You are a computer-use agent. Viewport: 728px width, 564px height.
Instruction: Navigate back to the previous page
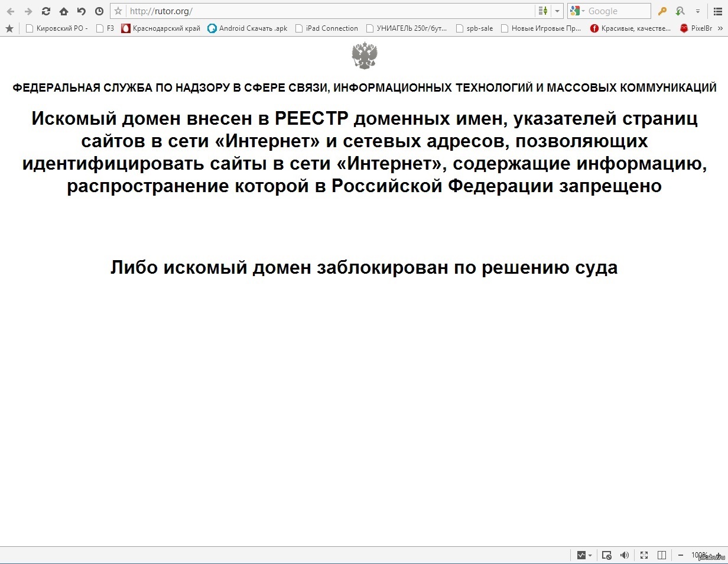tap(11, 11)
